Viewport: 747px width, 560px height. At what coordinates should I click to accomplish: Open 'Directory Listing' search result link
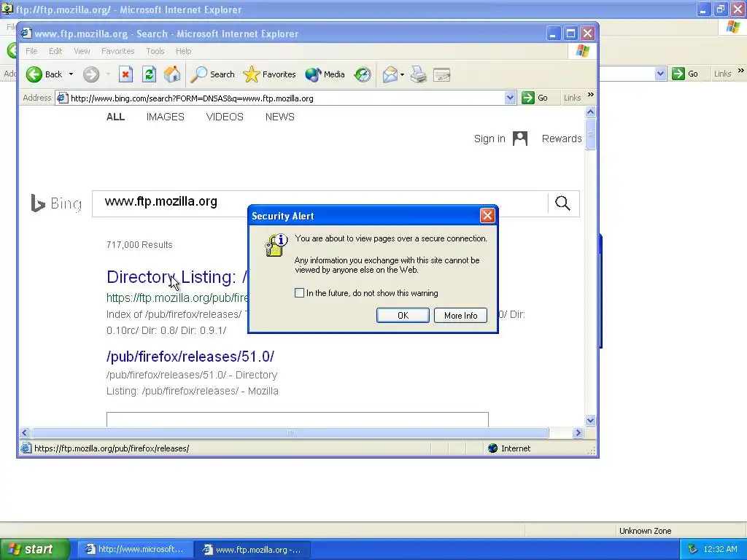(177, 277)
